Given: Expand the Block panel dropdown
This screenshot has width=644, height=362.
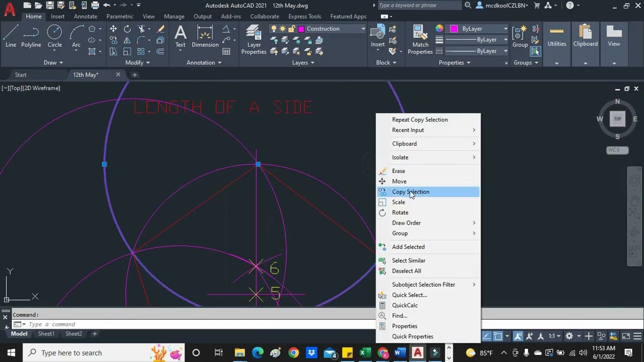Looking at the screenshot, I should pyautogui.click(x=386, y=62).
